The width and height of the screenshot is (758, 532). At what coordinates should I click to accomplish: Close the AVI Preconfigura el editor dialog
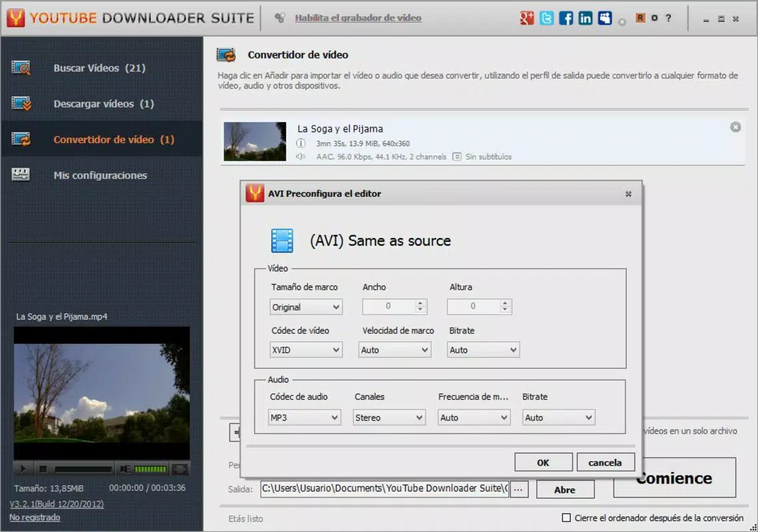[x=628, y=194]
